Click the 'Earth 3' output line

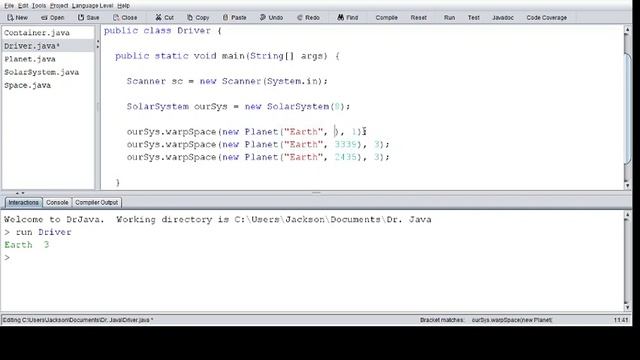click(27, 244)
